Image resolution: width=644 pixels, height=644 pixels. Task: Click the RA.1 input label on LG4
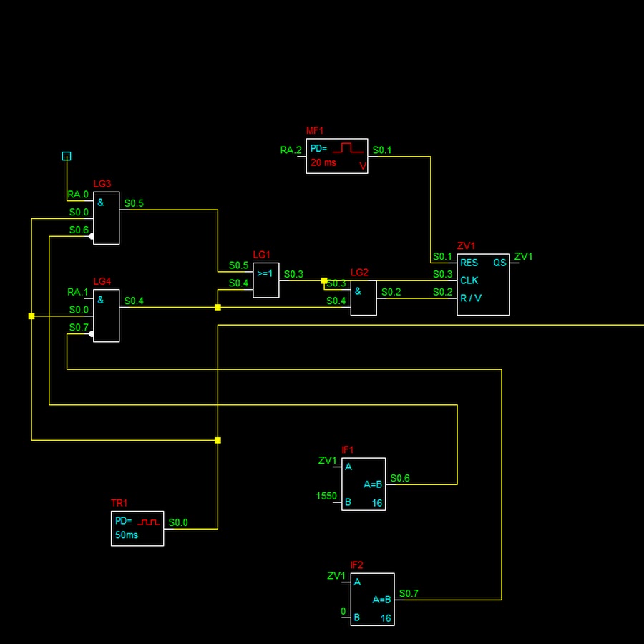[78, 292]
